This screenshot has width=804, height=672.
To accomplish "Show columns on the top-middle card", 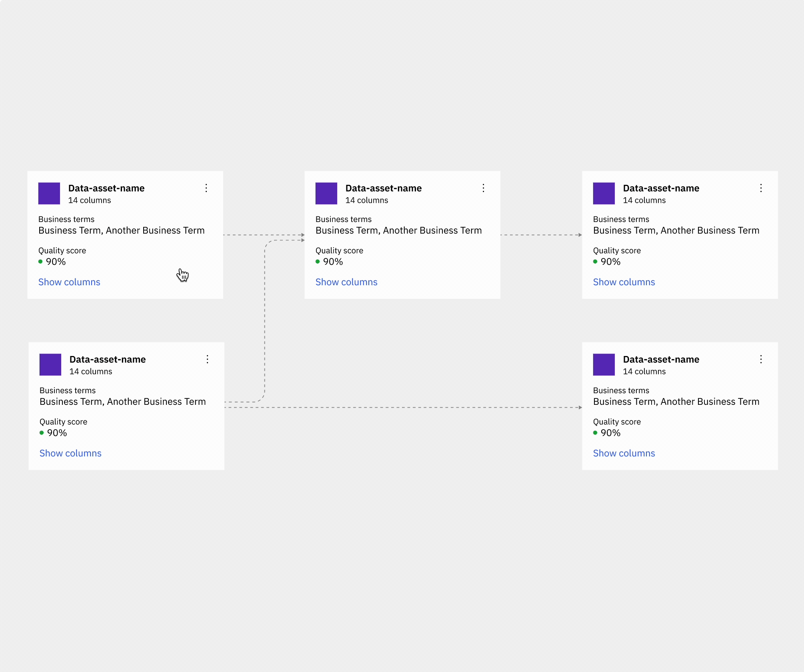I will click(346, 282).
